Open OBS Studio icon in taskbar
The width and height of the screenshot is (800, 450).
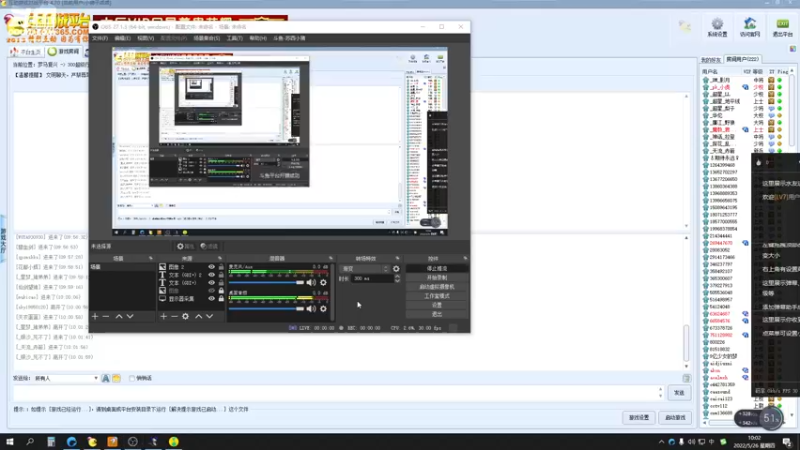pyautogui.click(x=133, y=442)
